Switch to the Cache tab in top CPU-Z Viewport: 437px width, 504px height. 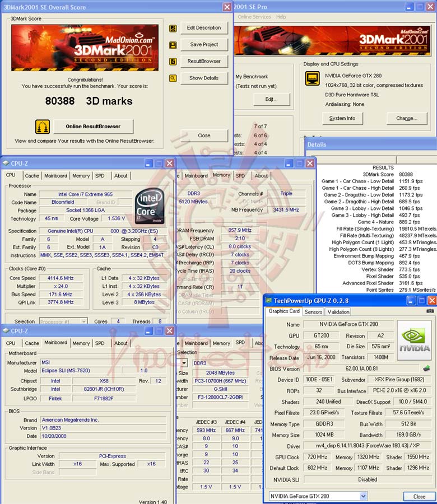pos(32,176)
